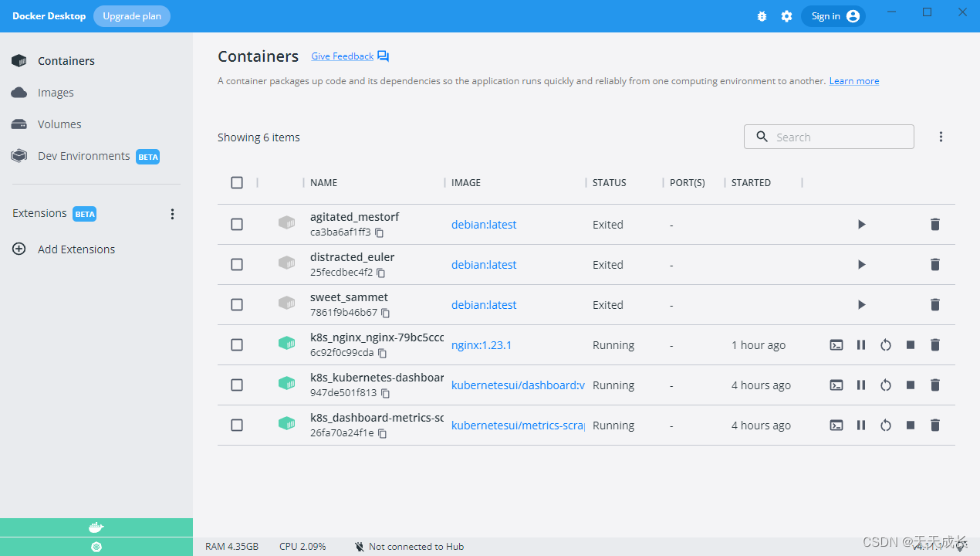Stop the k8s_nginx container
The width and height of the screenshot is (980, 556).
point(911,345)
